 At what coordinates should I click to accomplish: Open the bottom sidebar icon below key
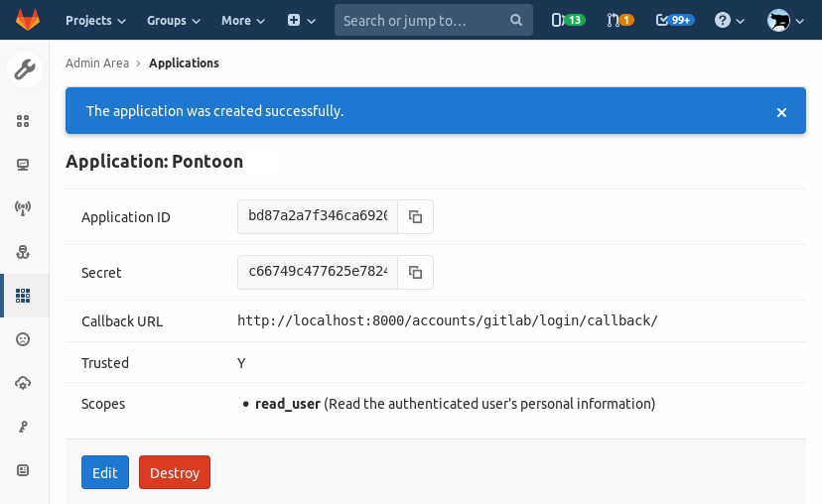[23, 470]
